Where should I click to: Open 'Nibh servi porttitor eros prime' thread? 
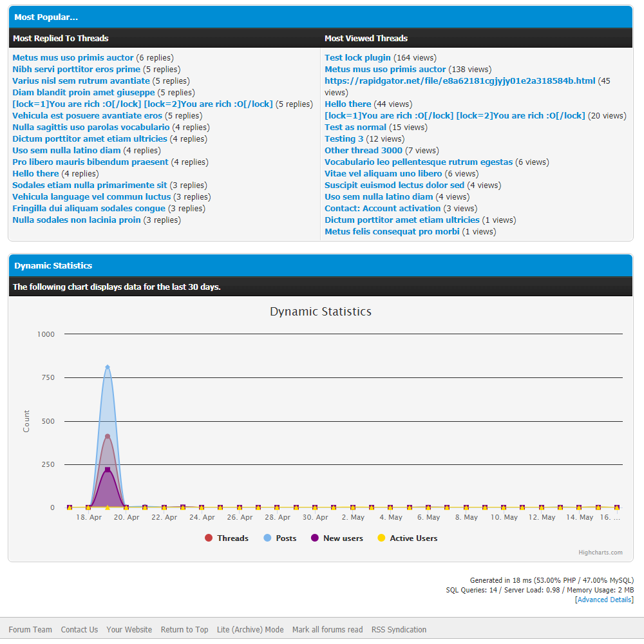pyautogui.click(x=76, y=70)
